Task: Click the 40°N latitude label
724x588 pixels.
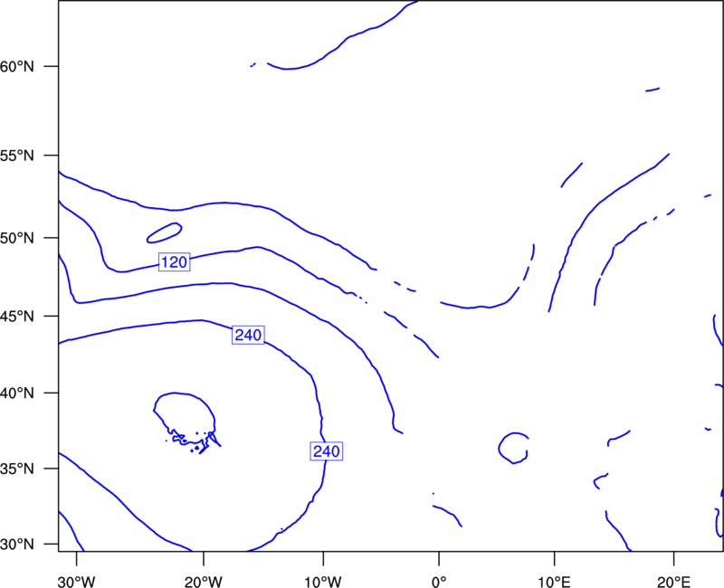Action: (17, 394)
